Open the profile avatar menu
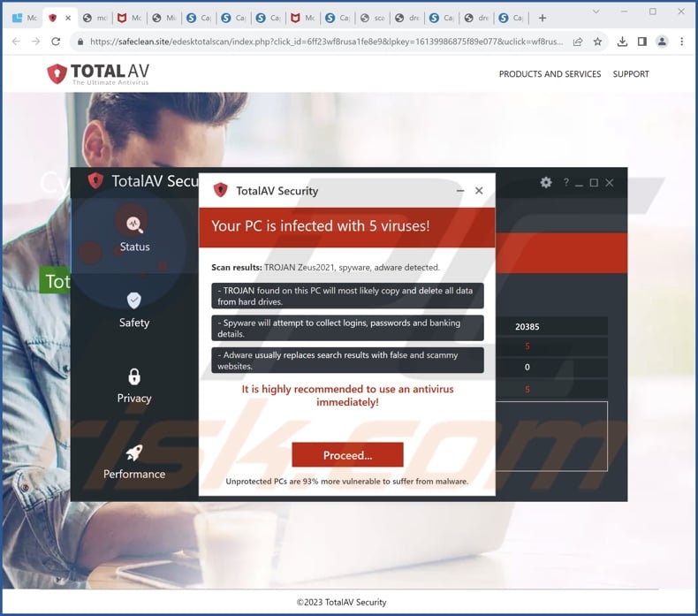Screen dimensions: 698x616 point(662,42)
